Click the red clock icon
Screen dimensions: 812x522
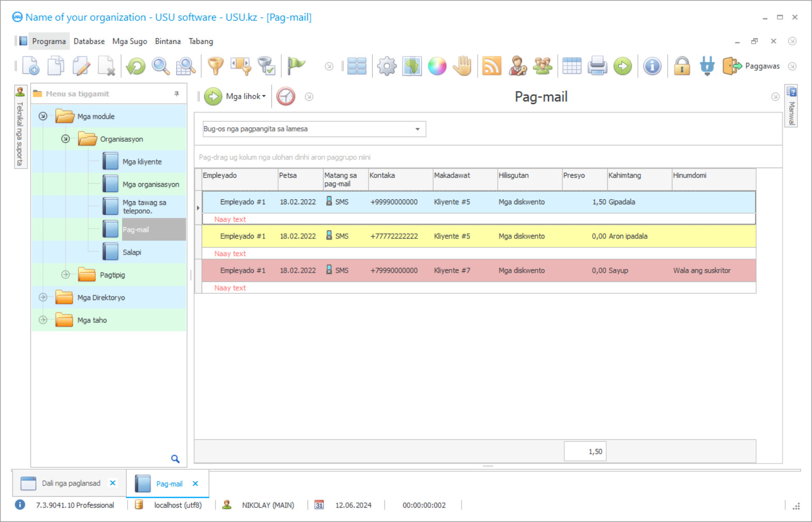(286, 96)
